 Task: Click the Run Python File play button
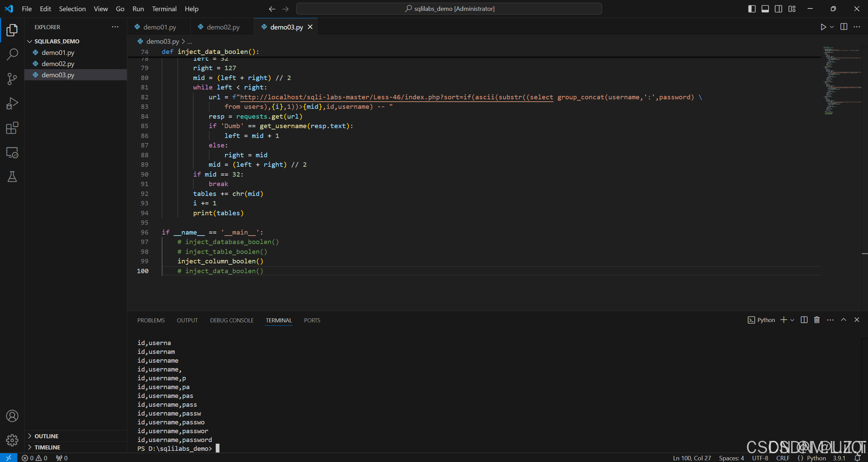pos(823,27)
